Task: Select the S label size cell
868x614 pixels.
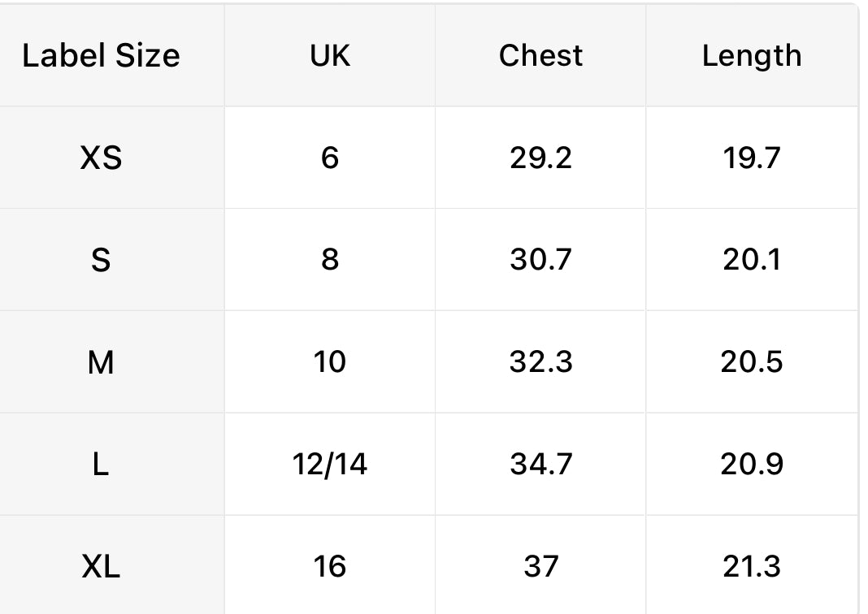Action: [x=101, y=260]
